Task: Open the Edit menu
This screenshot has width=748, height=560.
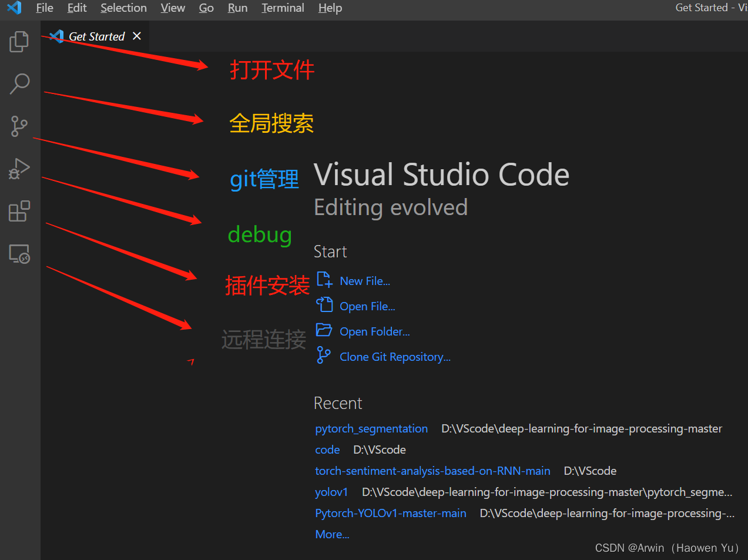Action: [x=77, y=8]
